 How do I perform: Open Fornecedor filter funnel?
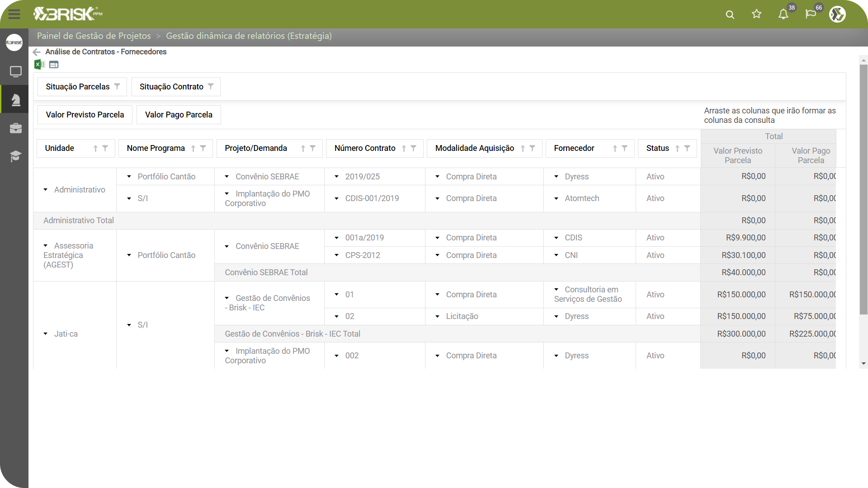pos(625,148)
